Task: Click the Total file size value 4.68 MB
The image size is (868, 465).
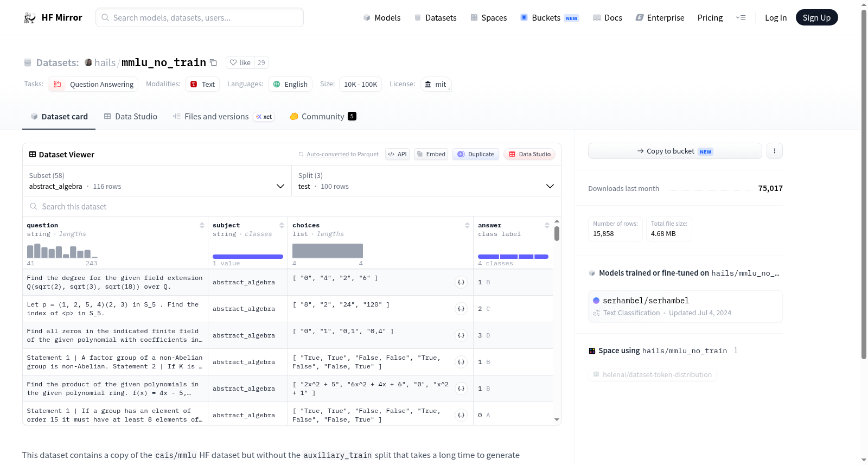Action: (663, 234)
